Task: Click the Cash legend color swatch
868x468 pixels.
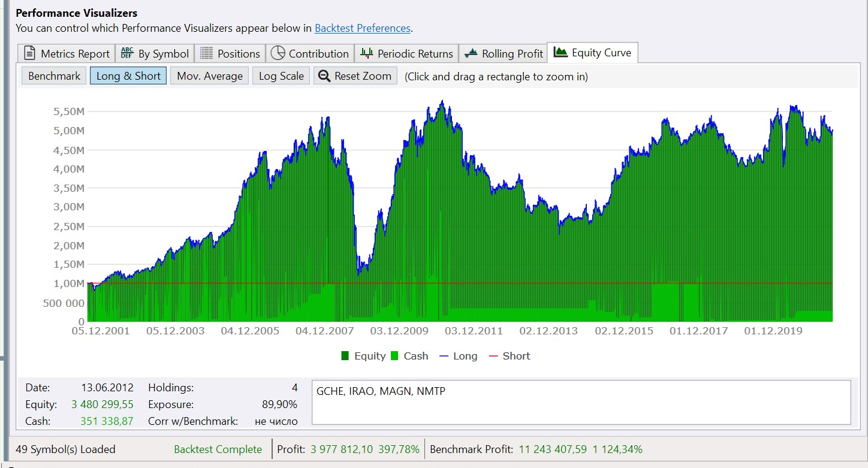Action: 394,356
